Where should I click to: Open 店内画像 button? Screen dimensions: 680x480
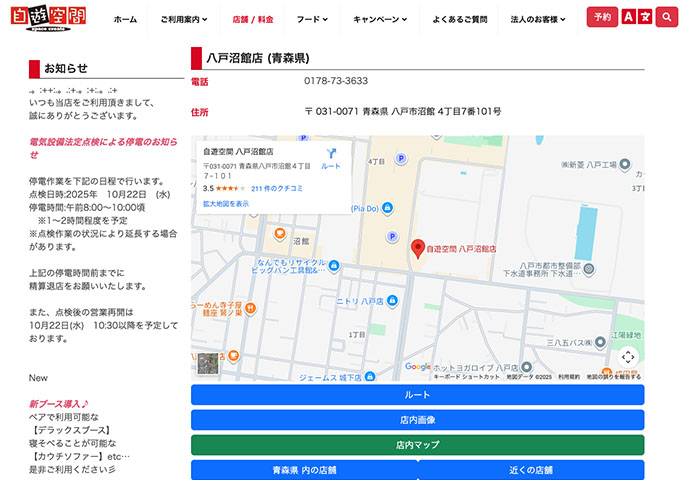pyautogui.click(x=417, y=420)
